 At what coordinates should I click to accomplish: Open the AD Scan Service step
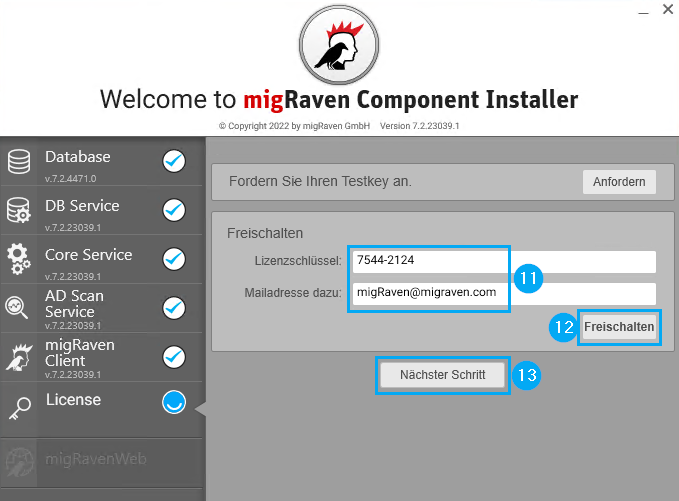[102, 308]
